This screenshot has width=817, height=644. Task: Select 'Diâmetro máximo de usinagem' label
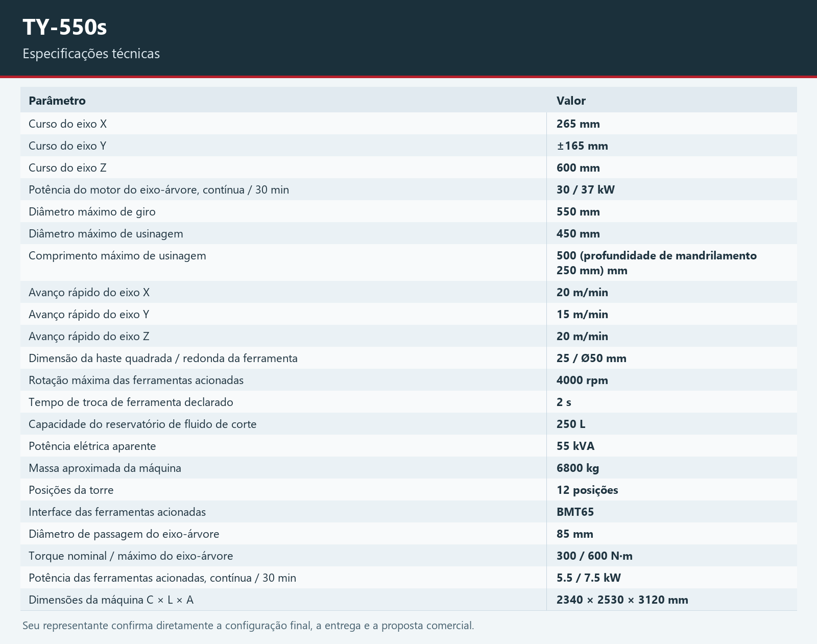click(x=106, y=233)
